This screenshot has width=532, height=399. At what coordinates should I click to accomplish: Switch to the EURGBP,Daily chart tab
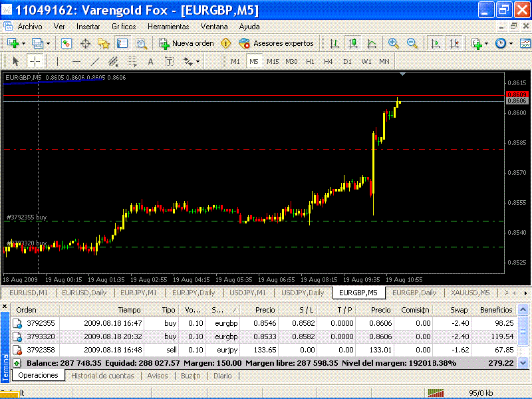[414, 293]
